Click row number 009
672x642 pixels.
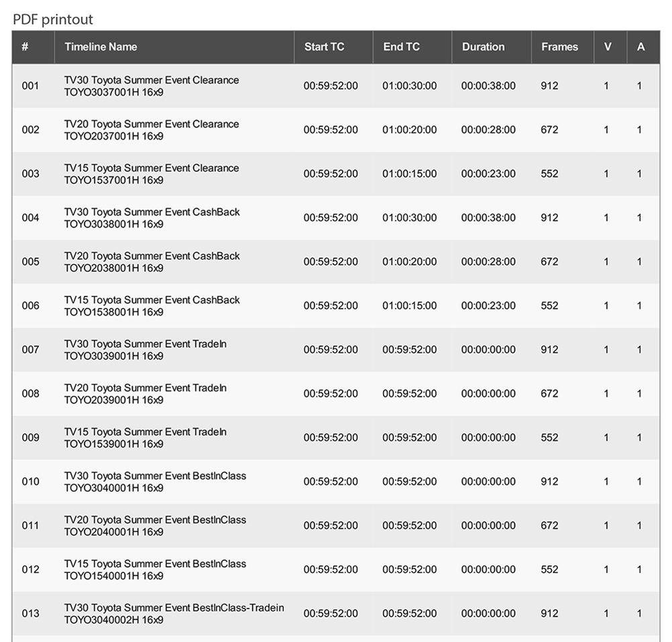(30, 437)
